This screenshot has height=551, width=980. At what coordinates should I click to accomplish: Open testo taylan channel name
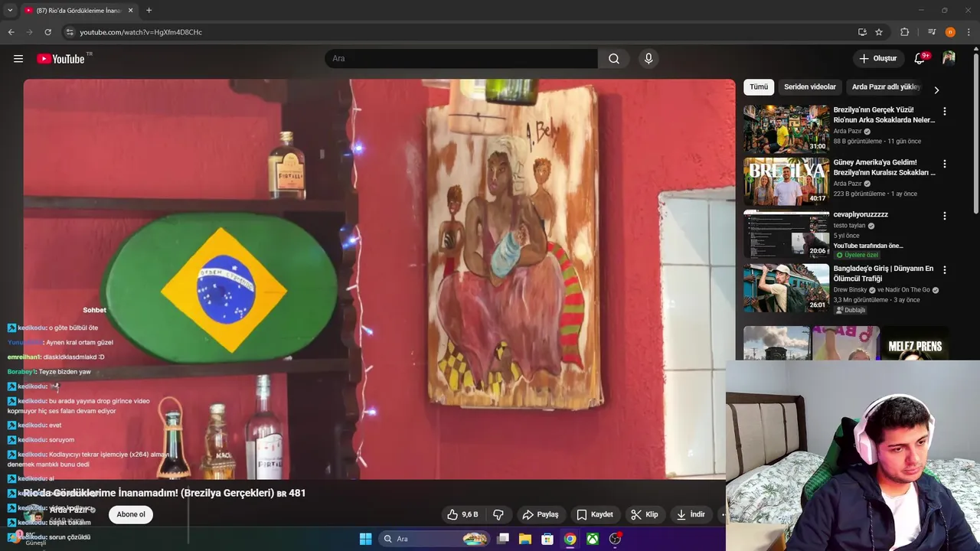850,226
